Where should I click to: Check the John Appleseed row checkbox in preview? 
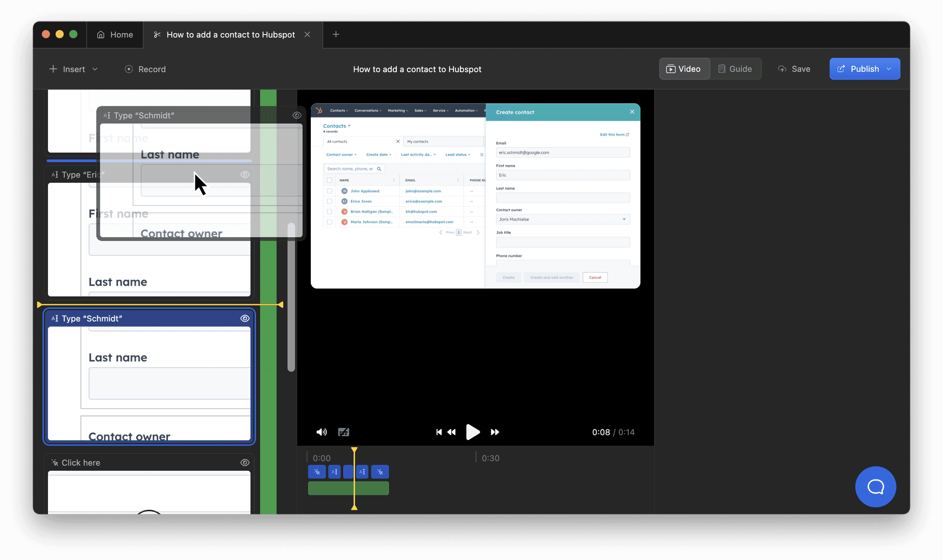(329, 191)
